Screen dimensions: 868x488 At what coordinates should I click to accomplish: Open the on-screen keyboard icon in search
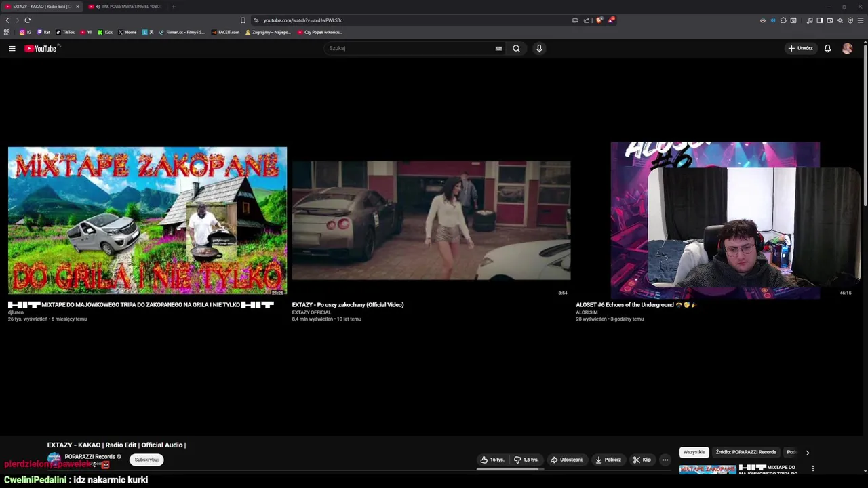(498, 48)
